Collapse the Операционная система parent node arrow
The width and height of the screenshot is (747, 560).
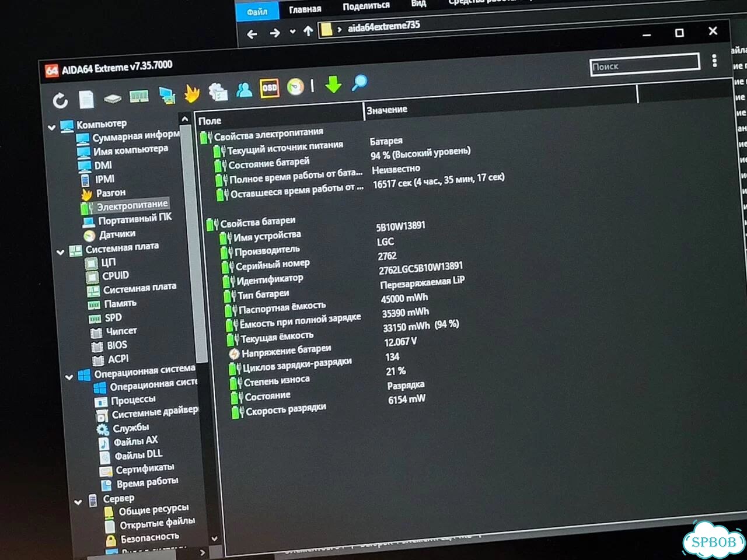69,377
